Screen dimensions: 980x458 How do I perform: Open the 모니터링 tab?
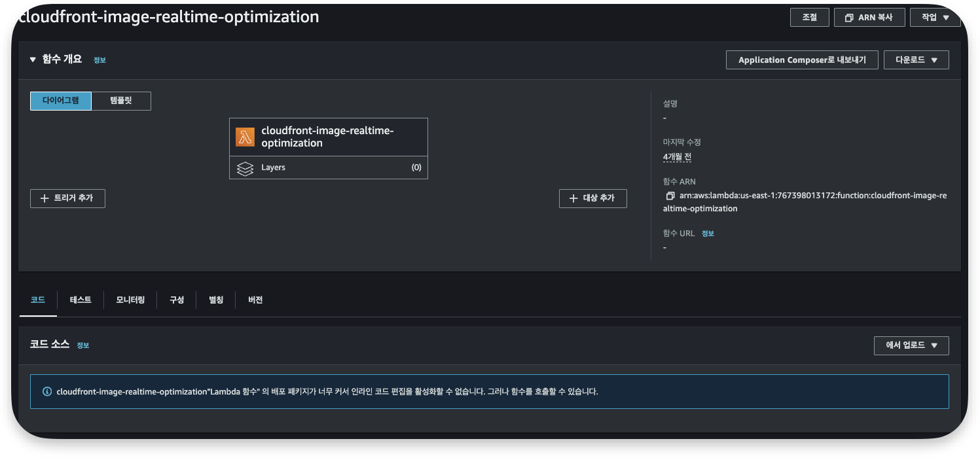point(130,300)
